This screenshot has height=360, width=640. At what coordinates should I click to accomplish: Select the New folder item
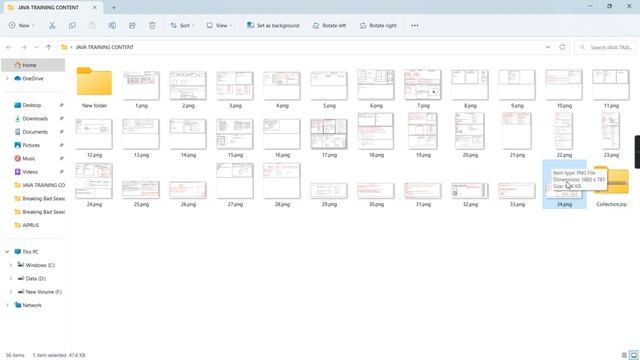pyautogui.click(x=94, y=88)
